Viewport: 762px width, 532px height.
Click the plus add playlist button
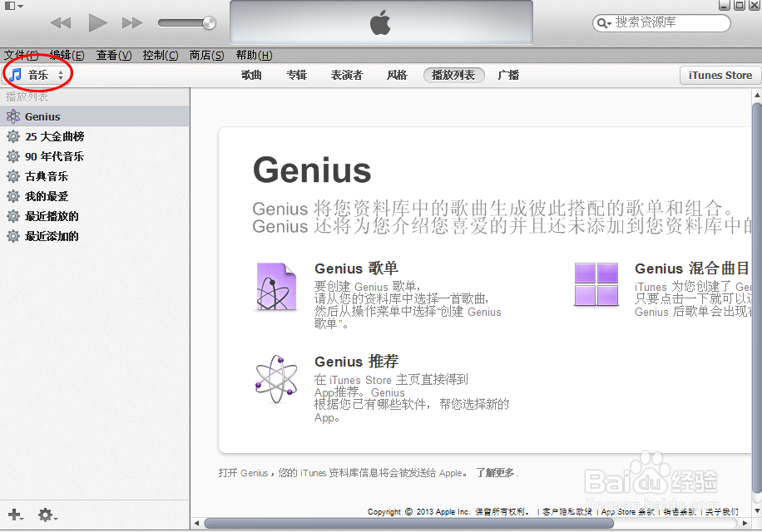15,515
